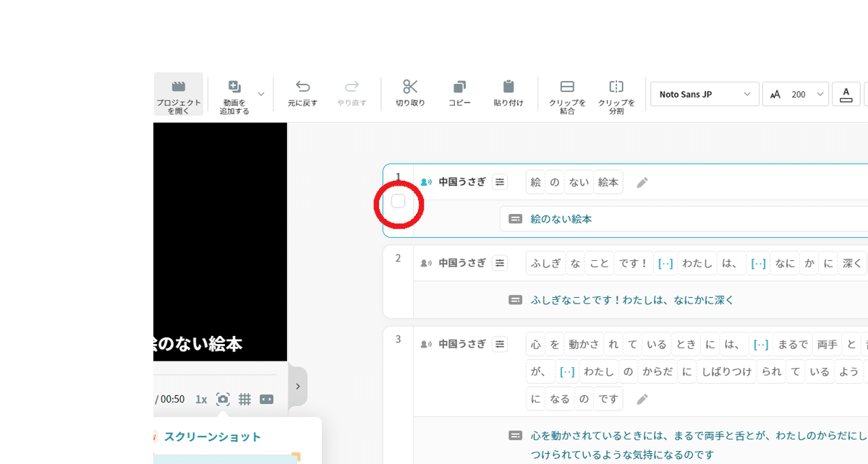Collapse preview panel with chevron handle
The width and height of the screenshot is (868, 464).
coord(298,387)
